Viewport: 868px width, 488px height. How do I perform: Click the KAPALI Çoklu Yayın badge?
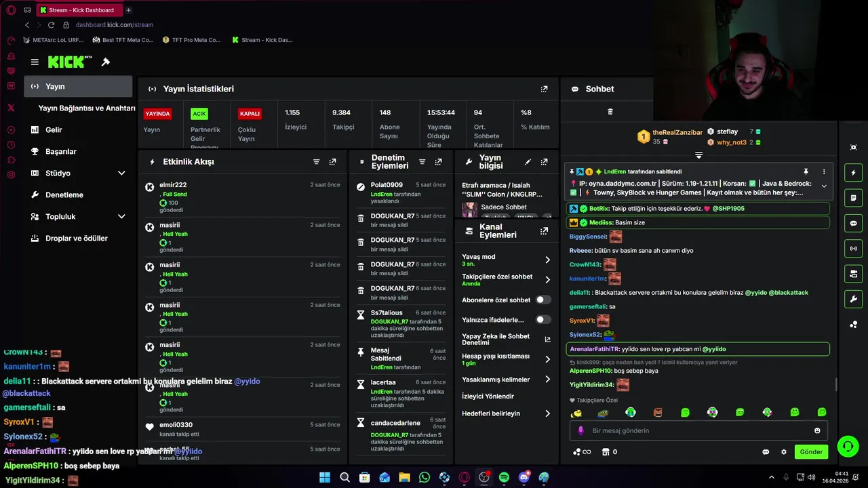(x=250, y=114)
